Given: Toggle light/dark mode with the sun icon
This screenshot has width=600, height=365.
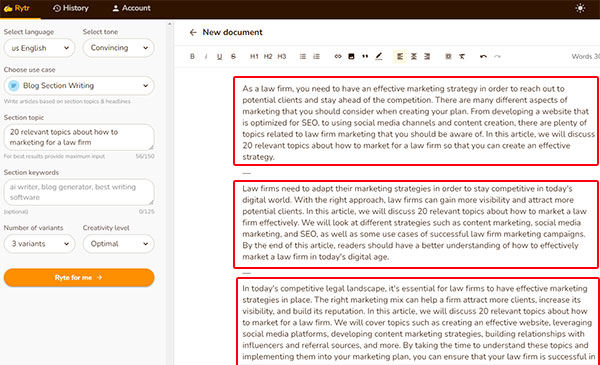Looking at the screenshot, I should point(580,8).
